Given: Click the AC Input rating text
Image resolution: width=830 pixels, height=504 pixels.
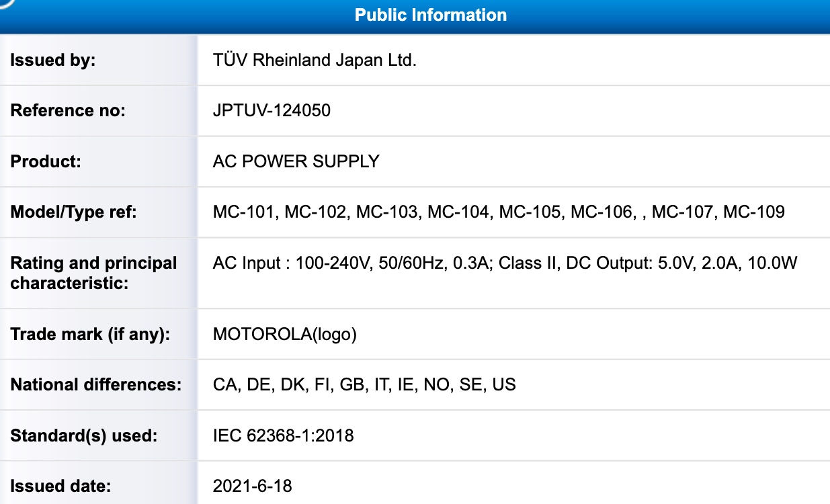Looking at the screenshot, I should 505,263.
